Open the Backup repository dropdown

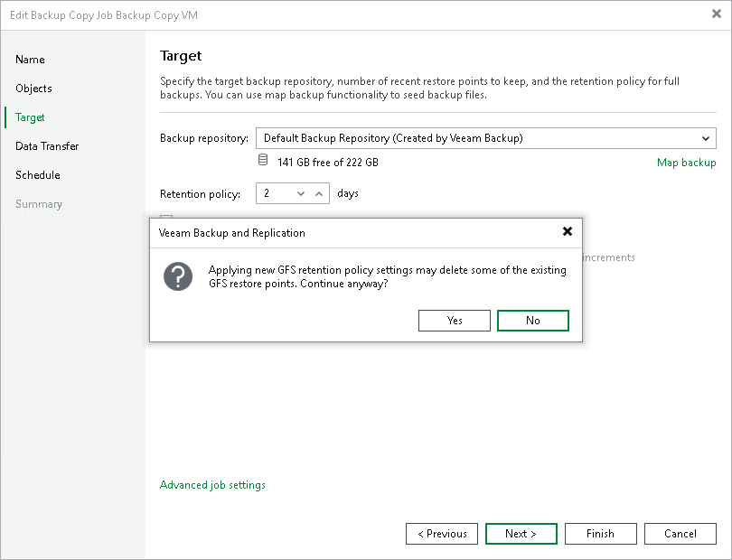pos(486,138)
